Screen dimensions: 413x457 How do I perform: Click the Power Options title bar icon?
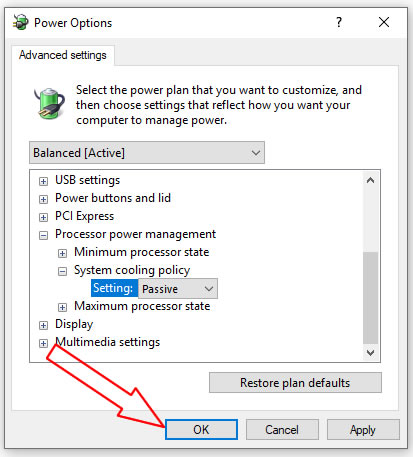(x=21, y=22)
